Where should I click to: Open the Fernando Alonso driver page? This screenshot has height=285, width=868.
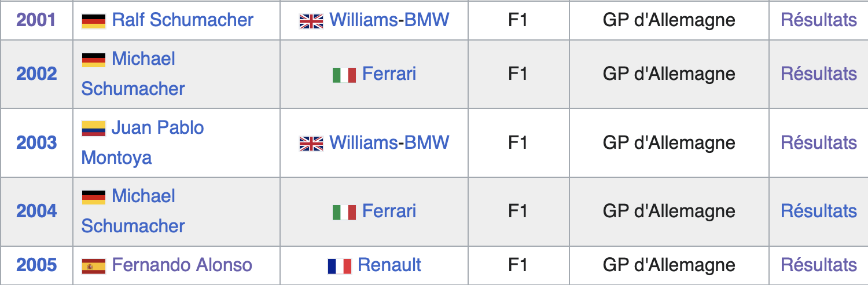tap(182, 265)
